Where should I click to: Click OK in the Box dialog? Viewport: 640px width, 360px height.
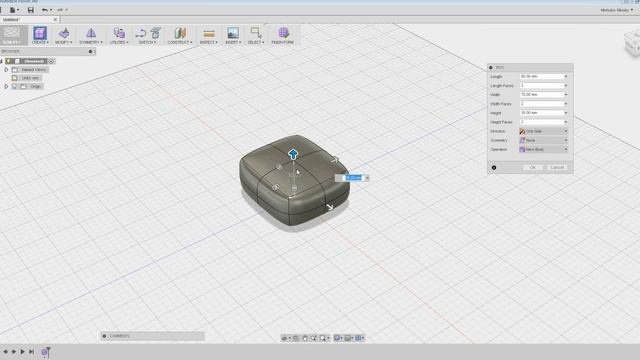click(x=533, y=167)
